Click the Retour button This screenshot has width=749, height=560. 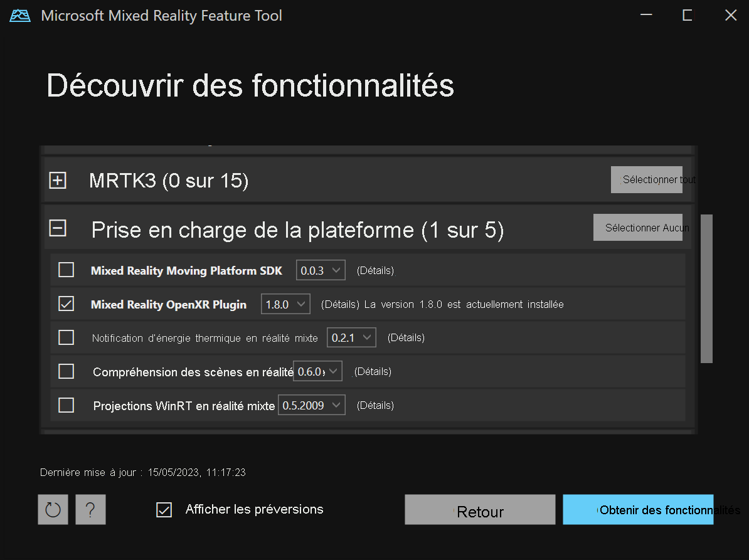tap(479, 509)
